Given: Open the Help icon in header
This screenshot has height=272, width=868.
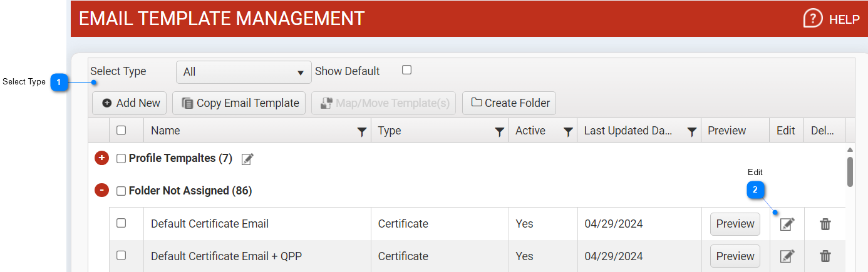Looking at the screenshot, I should click(813, 19).
